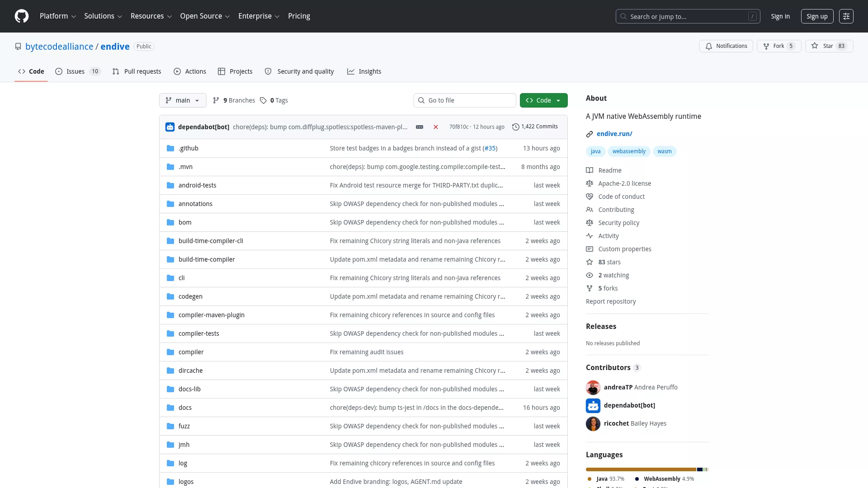Expand commit message ellipsis button
The height and width of the screenshot is (488, 868).
coord(420,127)
